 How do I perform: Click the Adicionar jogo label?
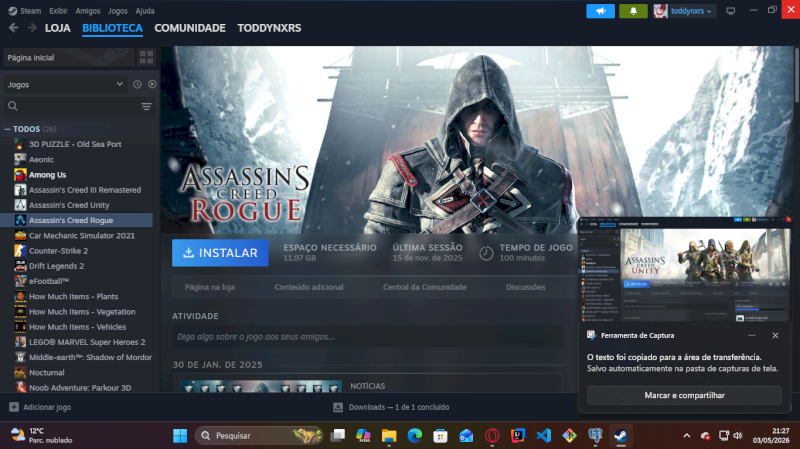pyautogui.click(x=47, y=407)
